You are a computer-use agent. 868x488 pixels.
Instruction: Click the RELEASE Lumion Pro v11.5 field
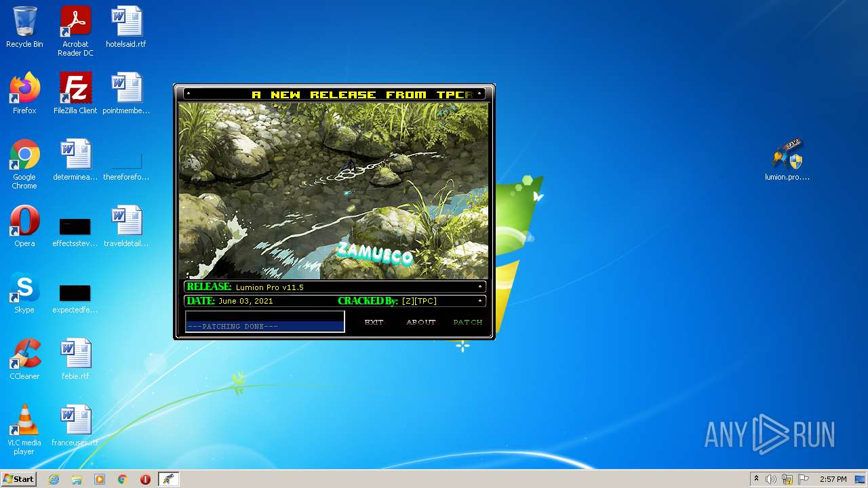335,287
